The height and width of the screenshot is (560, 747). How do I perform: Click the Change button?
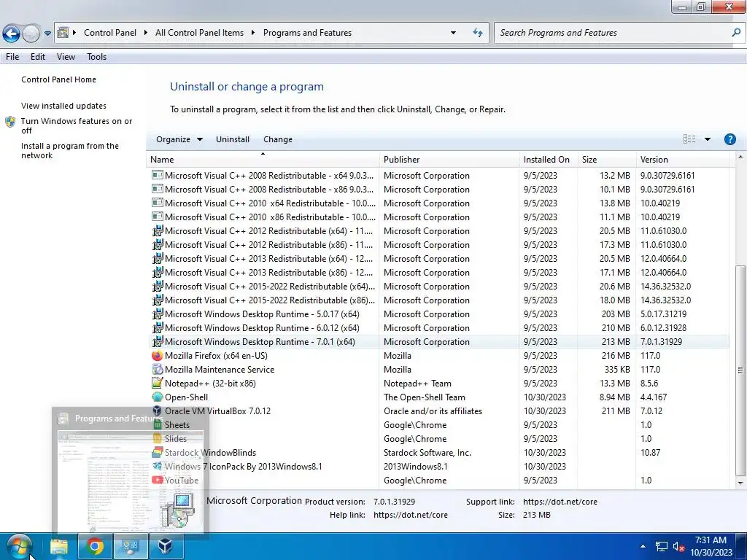(278, 139)
